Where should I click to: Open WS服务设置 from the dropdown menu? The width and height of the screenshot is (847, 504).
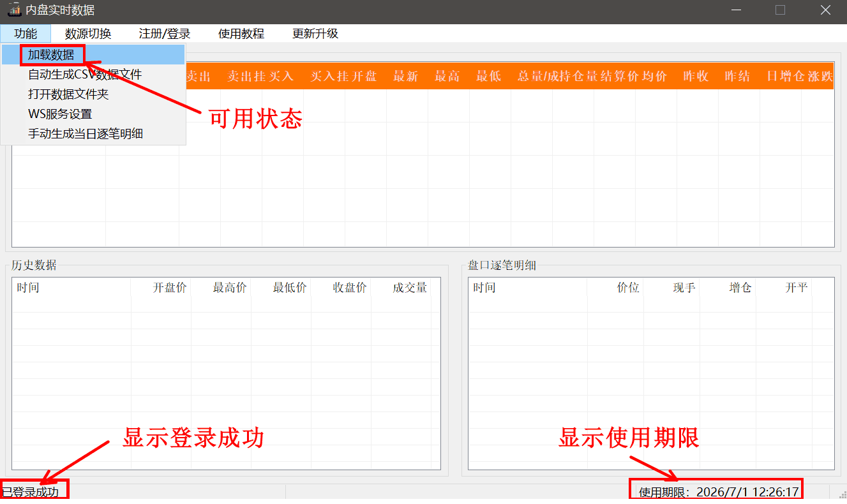pos(60,114)
